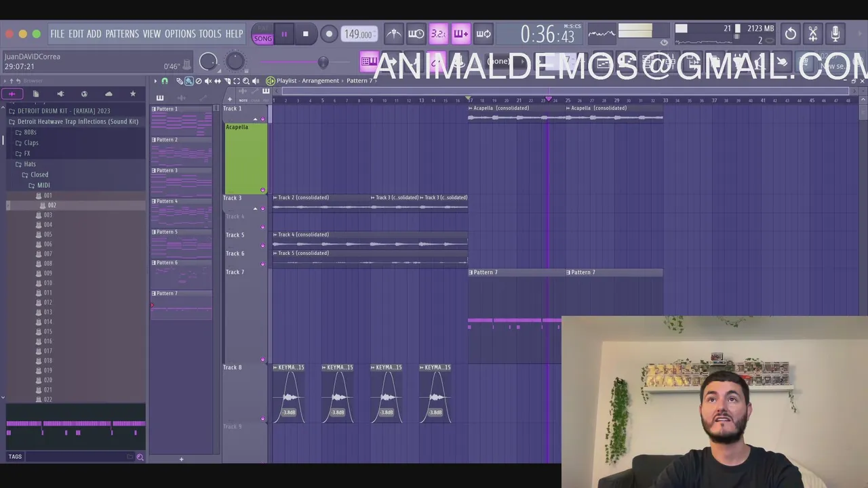This screenshot has width=868, height=488.
Task: Open the HELP menu
Action: click(234, 34)
